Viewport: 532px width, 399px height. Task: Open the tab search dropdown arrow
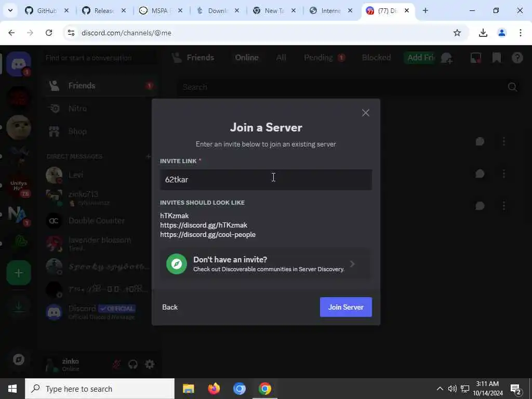click(x=10, y=11)
